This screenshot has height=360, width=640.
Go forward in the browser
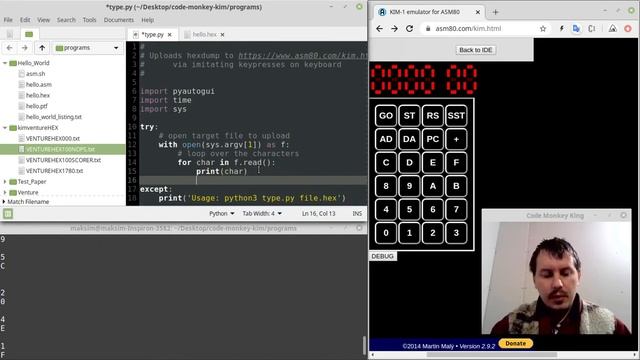tap(394, 29)
